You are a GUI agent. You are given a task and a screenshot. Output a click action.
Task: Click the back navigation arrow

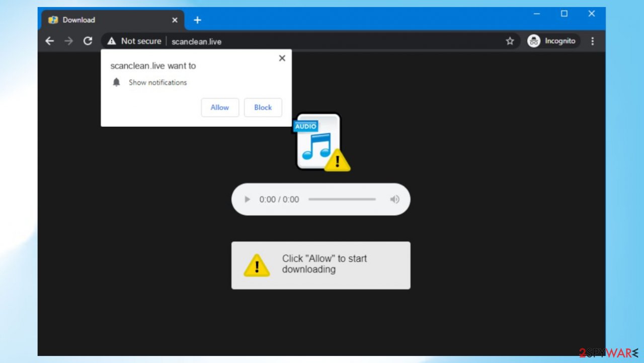pos(49,41)
